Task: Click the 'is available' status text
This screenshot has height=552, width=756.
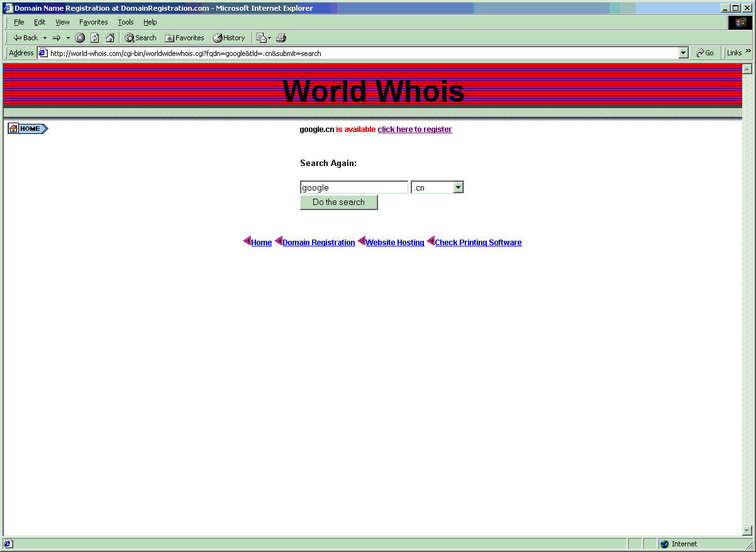Action: click(356, 130)
